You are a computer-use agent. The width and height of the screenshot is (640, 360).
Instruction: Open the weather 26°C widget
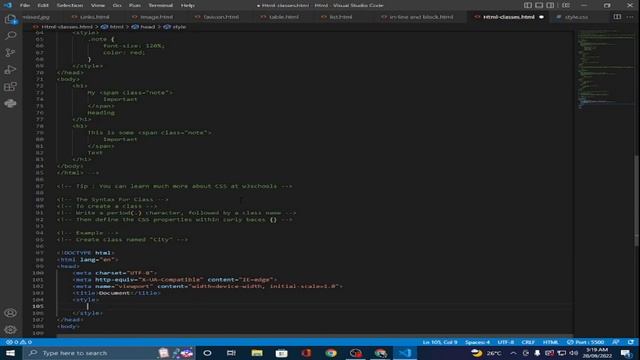point(487,353)
